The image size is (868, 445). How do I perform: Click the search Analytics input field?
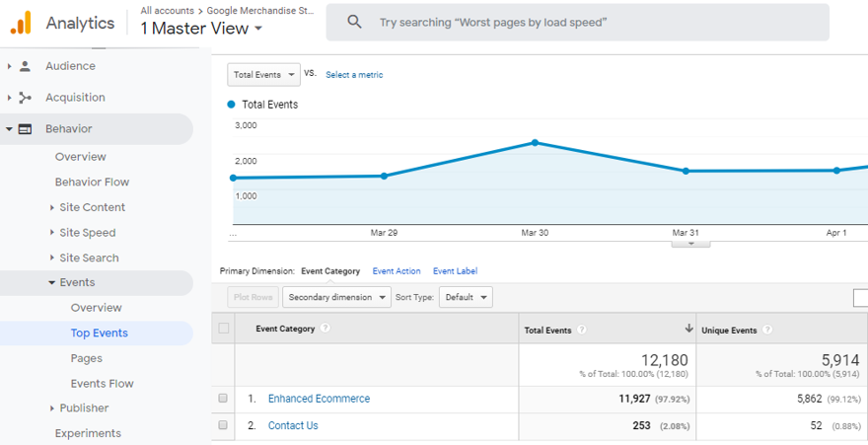click(577, 22)
